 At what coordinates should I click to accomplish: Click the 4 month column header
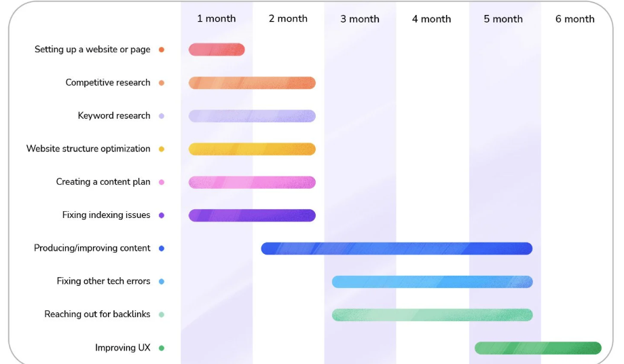click(x=431, y=19)
